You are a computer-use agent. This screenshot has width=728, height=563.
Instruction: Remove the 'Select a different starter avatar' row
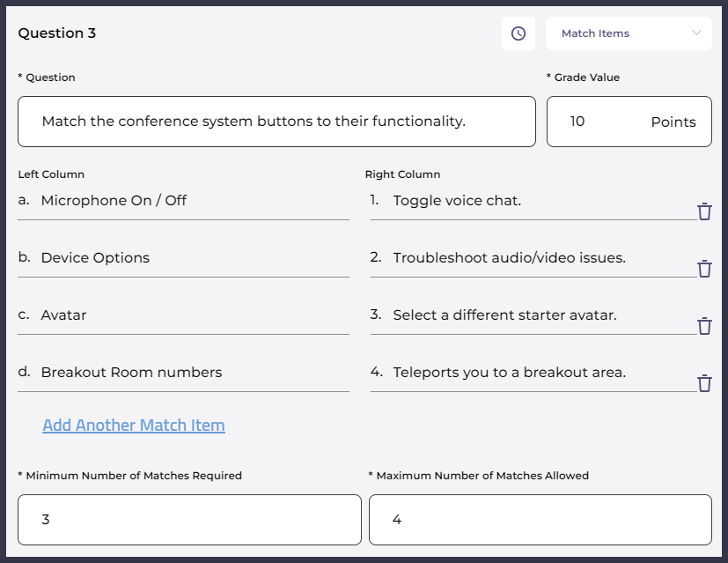tap(704, 326)
